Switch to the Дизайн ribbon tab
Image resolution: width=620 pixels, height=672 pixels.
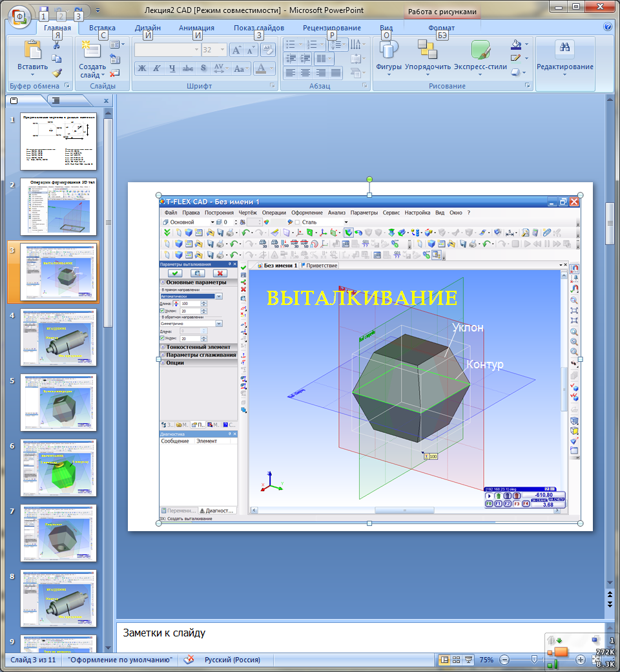tap(148, 27)
